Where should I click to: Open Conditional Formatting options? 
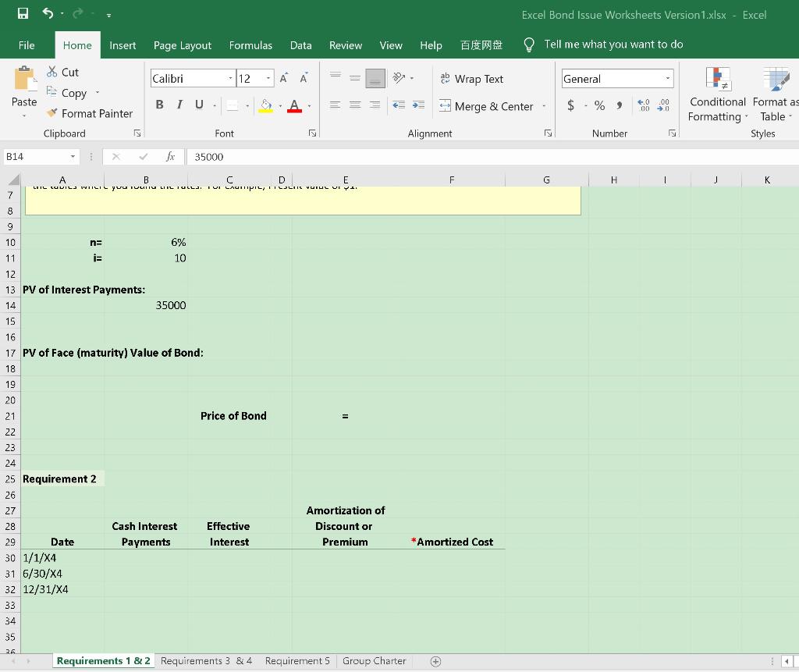click(x=717, y=95)
